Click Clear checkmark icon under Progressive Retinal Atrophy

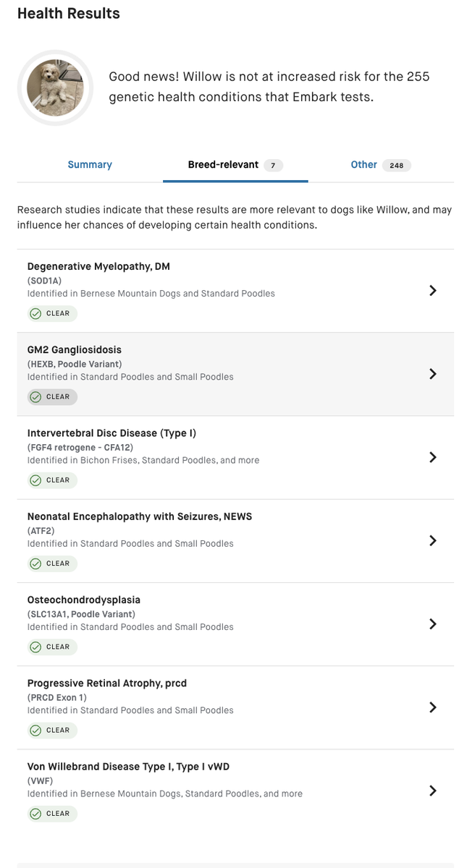pos(35,730)
